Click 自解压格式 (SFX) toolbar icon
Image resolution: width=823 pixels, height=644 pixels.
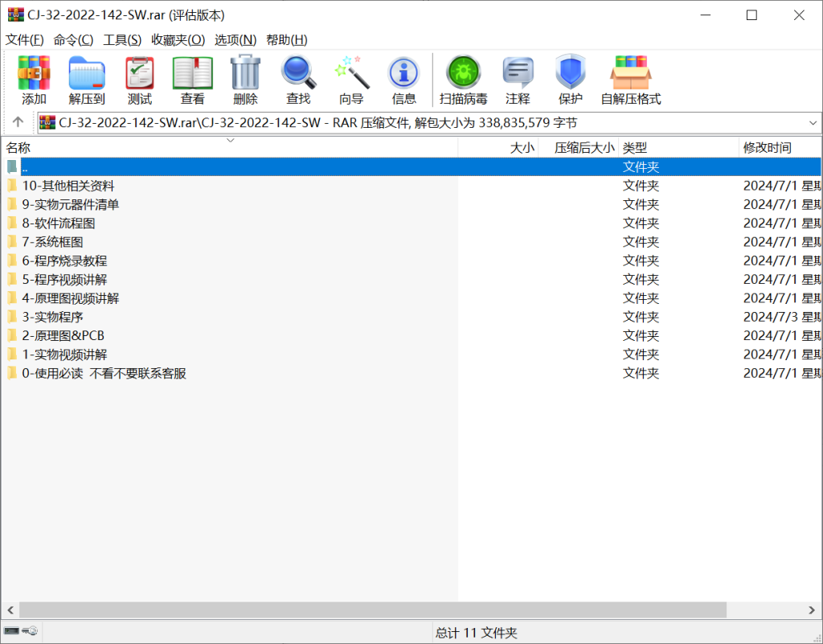pyautogui.click(x=631, y=80)
